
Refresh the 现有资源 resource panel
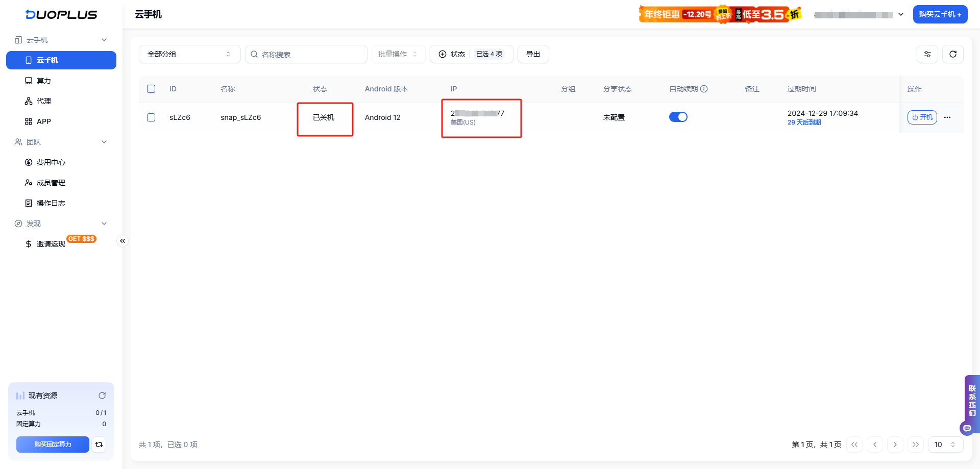(102, 395)
